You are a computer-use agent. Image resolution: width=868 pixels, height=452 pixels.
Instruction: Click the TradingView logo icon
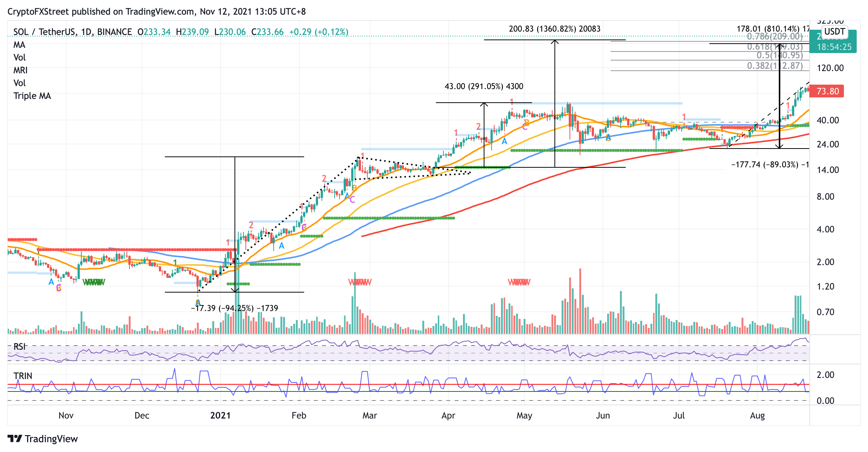[x=15, y=438]
